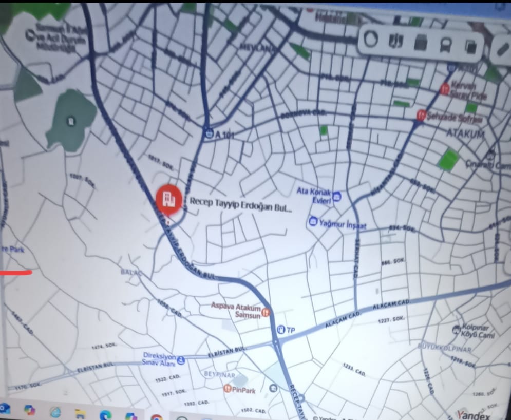Select the TP fuel station marker
Screen dimensions: 511x420
281,330
